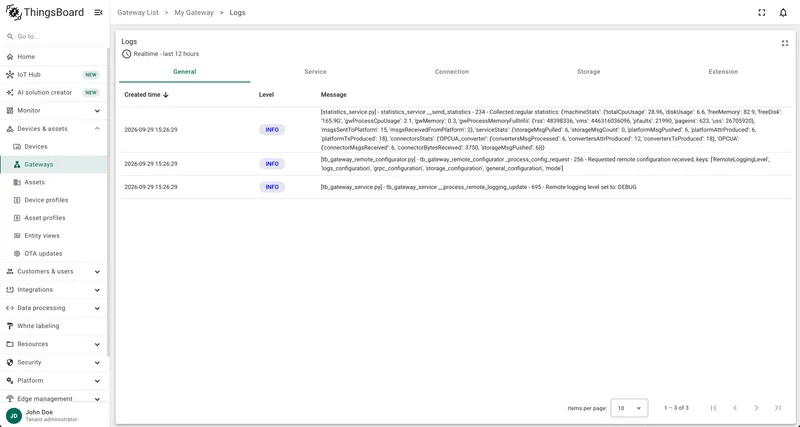Image resolution: width=800 pixels, height=427 pixels.
Task: Switch to the Storage tab
Action: click(588, 72)
